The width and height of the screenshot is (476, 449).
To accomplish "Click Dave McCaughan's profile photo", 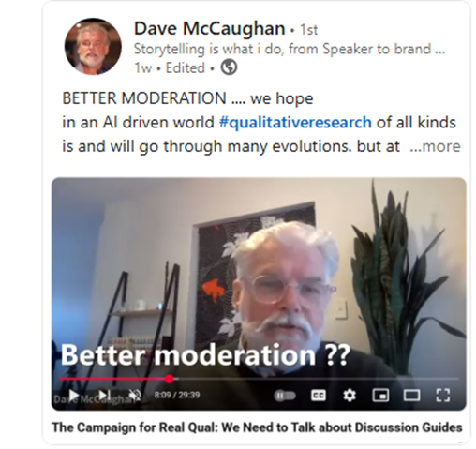I will coord(93,46).
